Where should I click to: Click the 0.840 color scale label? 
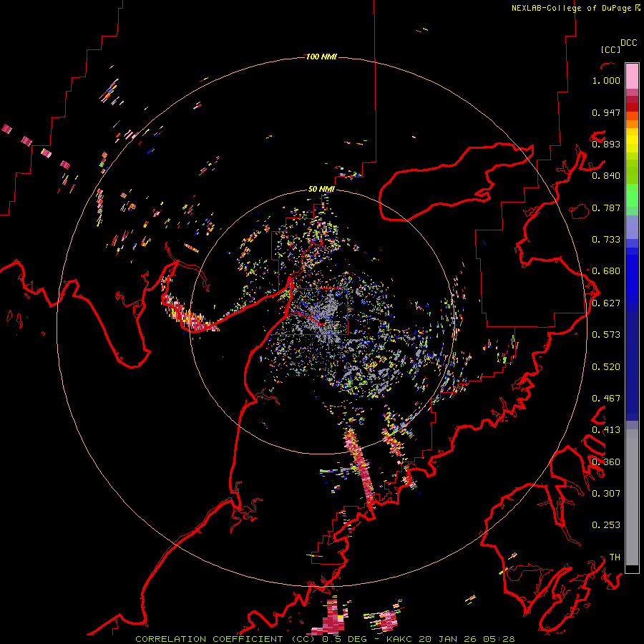coord(606,176)
